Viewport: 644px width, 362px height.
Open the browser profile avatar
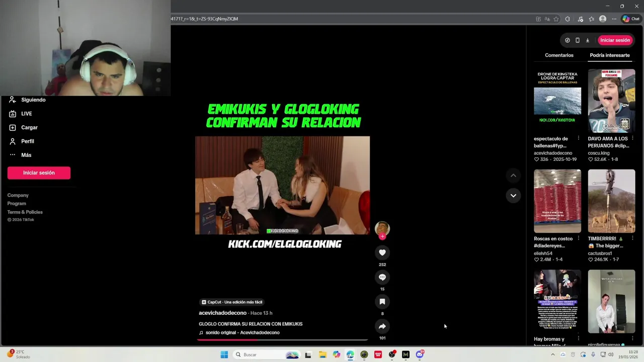[603, 19]
